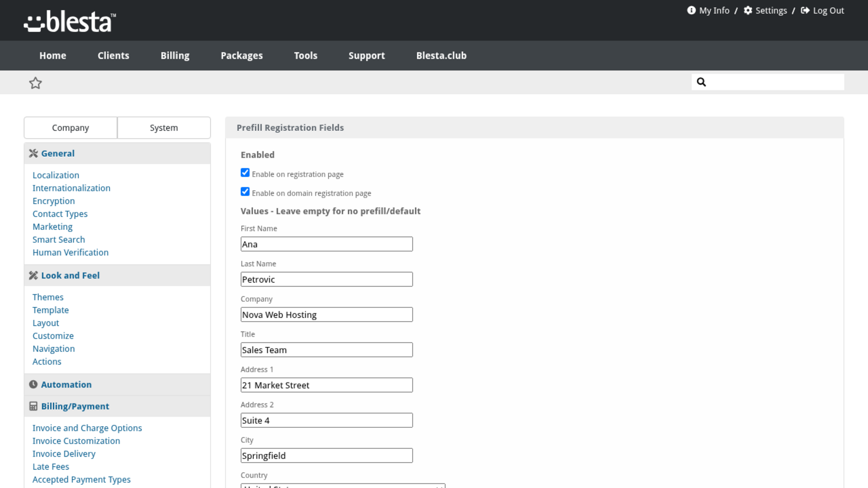Click the My Info icon
868x488 pixels.
pos(691,10)
